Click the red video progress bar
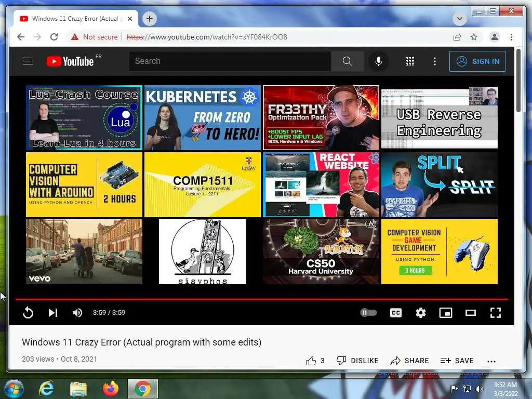The height and width of the screenshot is (399, 532). [x=262, y=300]
